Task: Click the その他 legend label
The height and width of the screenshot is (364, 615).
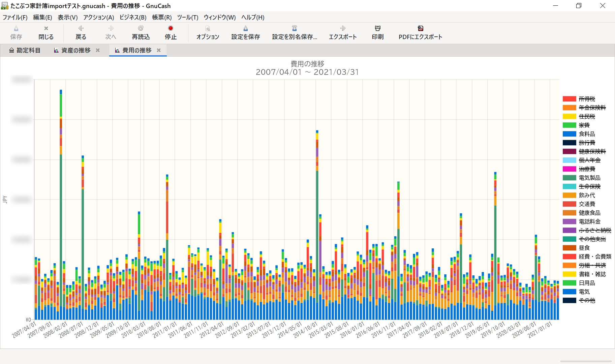Action: 587,300
